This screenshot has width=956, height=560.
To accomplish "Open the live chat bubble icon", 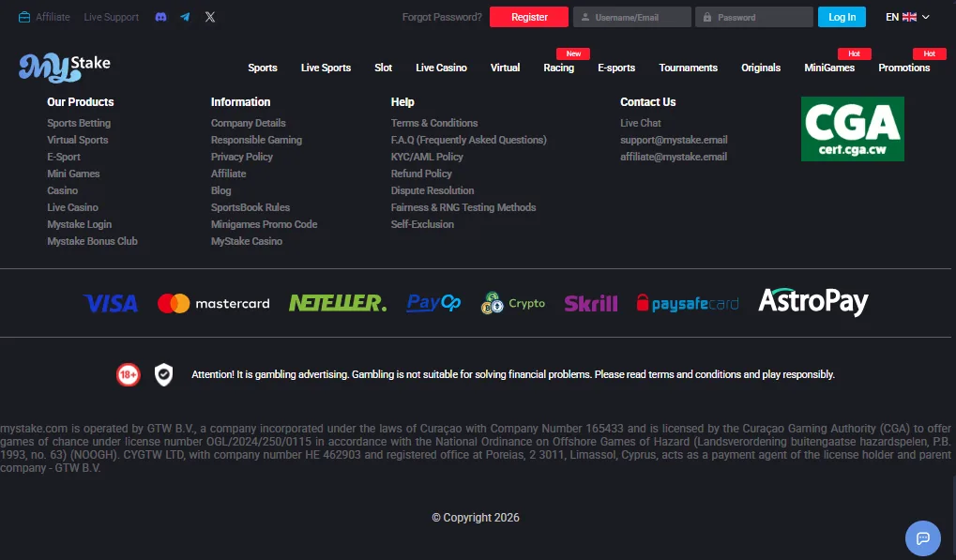I will (x=923, y=538).
